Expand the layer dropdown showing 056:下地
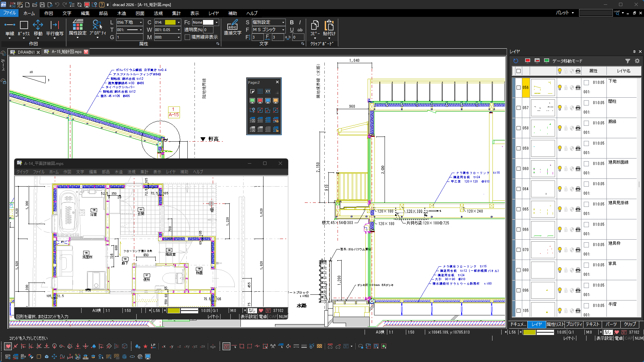 point(141,22)
